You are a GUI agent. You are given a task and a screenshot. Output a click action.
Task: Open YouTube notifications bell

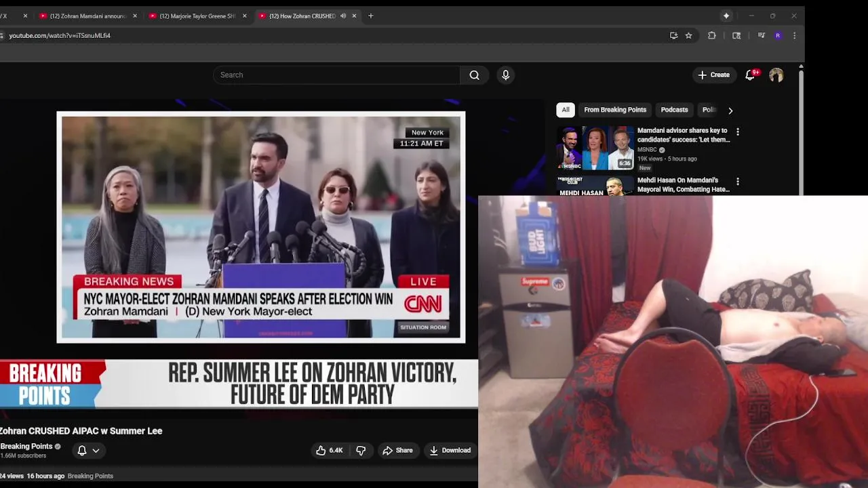[751, 75]
